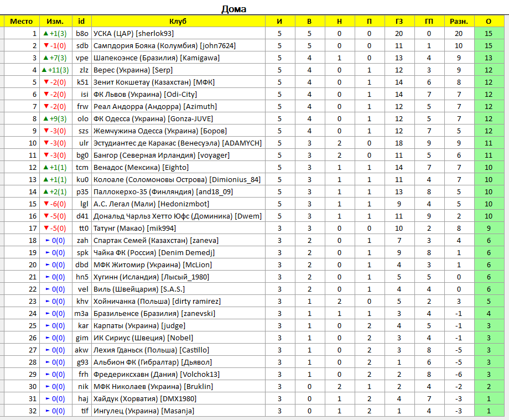Click the blue no-change arrow in Чайка ФК row

click(x=48, y=252)
